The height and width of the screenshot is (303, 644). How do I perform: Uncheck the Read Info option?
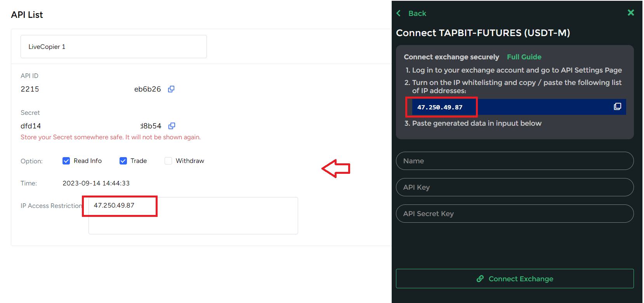[66, 161]
